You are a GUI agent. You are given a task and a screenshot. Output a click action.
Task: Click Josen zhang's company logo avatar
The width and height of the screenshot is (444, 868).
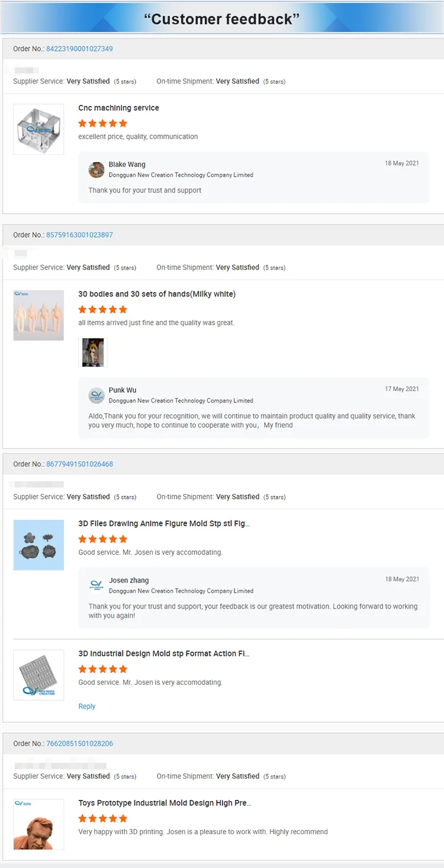point(96,585)
